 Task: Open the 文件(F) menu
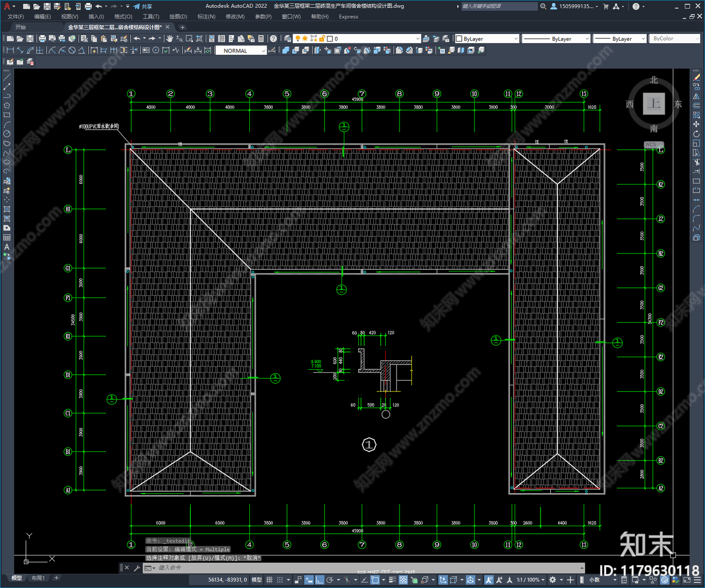16,17
